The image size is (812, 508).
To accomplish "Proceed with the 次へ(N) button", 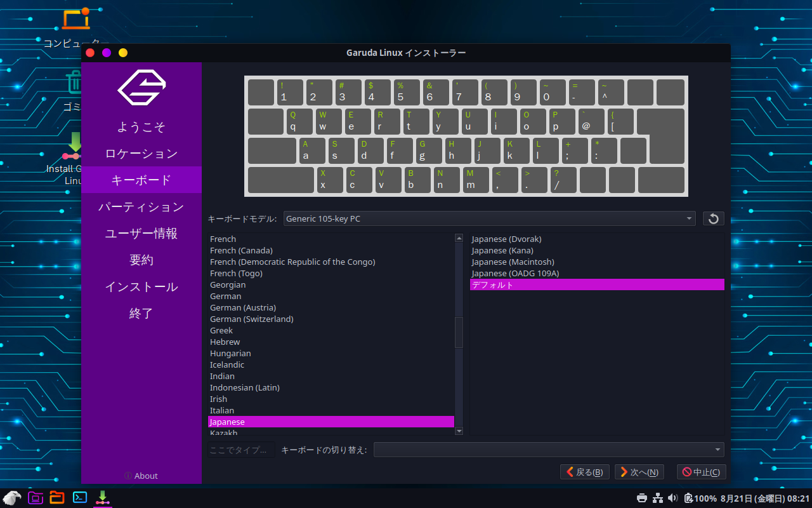I will click(639, 472).
